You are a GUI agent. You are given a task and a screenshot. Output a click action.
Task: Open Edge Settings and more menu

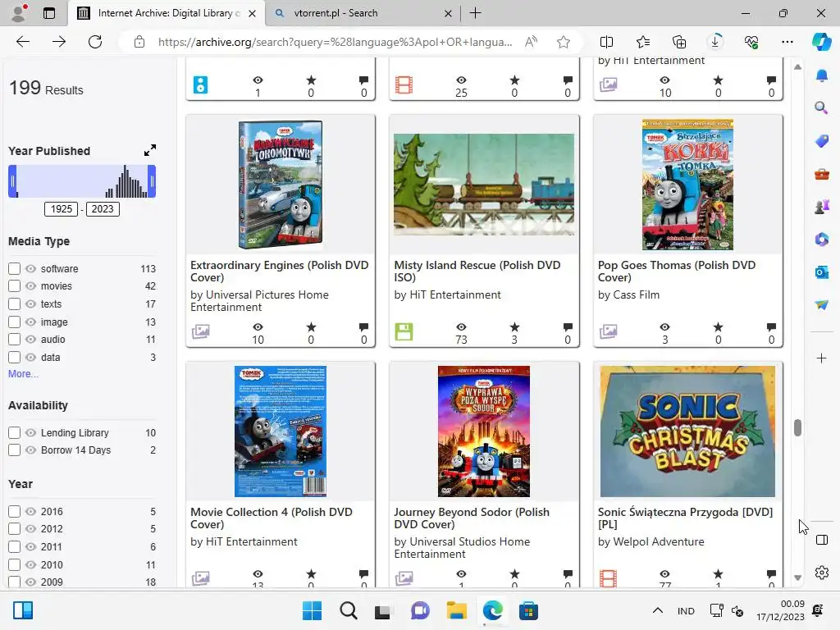787,42
